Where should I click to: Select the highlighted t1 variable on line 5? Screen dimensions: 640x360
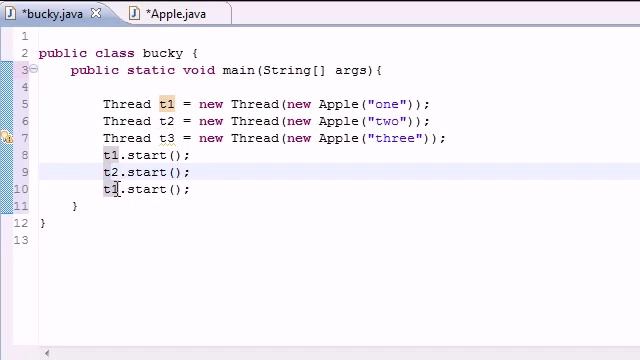(x=167, y=104)
